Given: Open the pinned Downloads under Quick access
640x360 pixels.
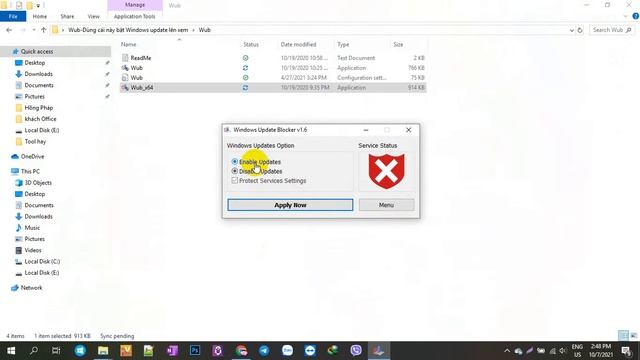Looking at the screenshot, I should 38,74.
